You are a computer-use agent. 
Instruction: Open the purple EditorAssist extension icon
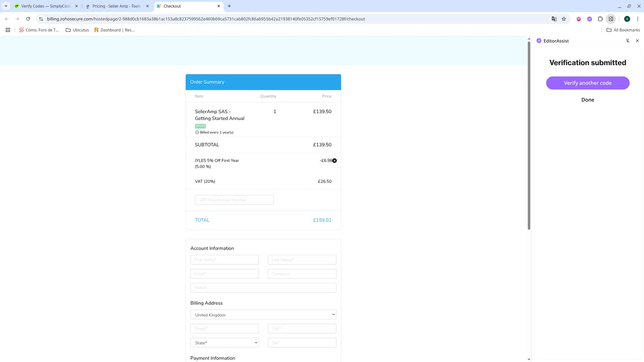coord(589,19)
